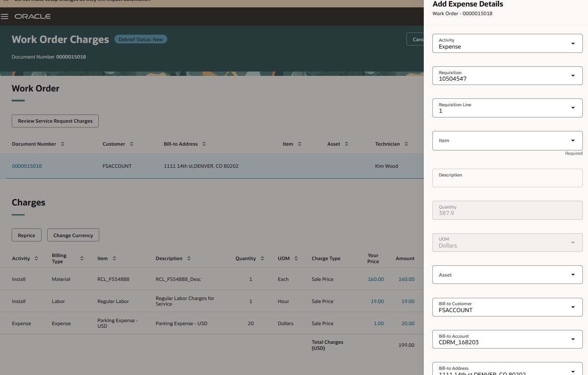The image size is (588, 375).
Task: Click the Oracle logo
Action: (32, 16)
